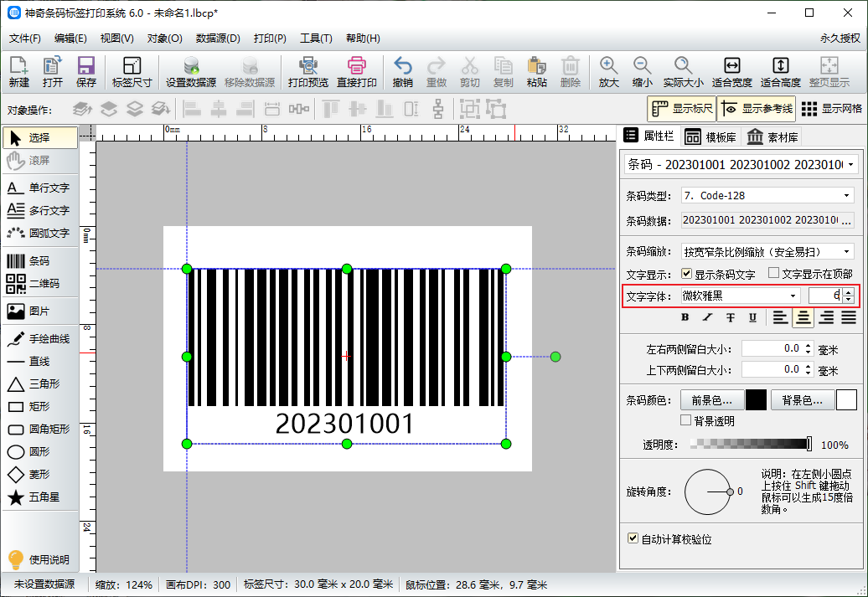Screen dimensions: 868x597
Task: Select the 菱形 diamond shape tool
Action: tap(39, 475)
